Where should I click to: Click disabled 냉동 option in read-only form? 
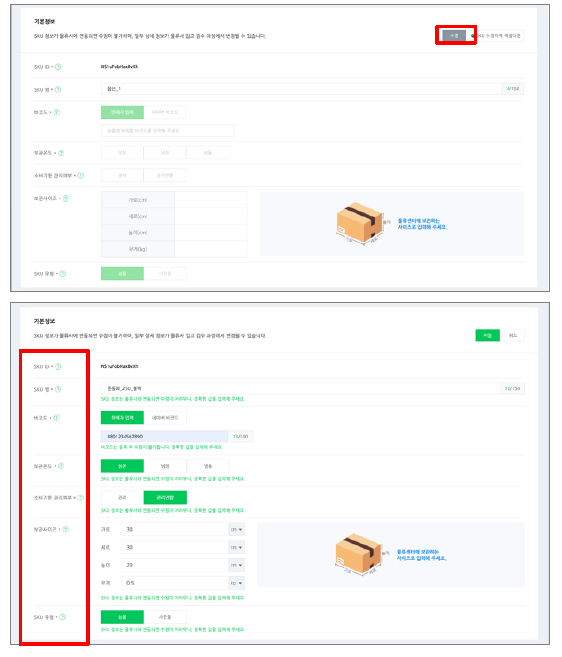coord(208,153)
